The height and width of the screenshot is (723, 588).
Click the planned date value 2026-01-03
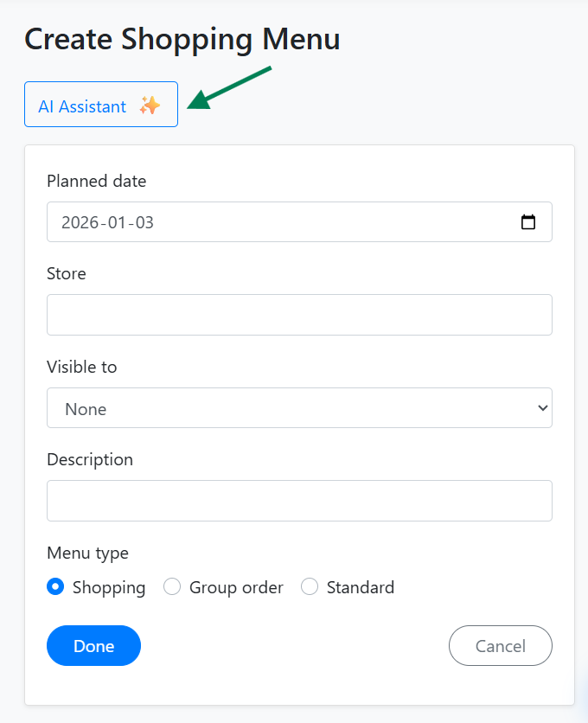pyautogui.click(x=106, y=221)
